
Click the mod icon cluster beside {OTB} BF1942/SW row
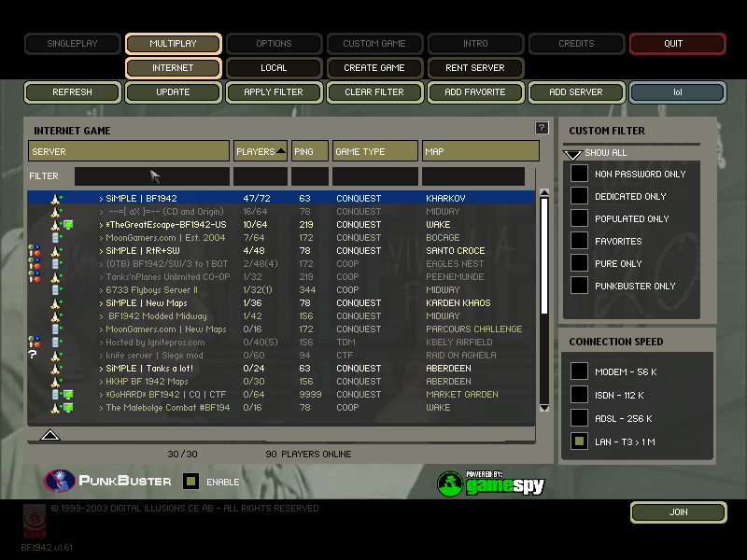[x=35, y=263]
